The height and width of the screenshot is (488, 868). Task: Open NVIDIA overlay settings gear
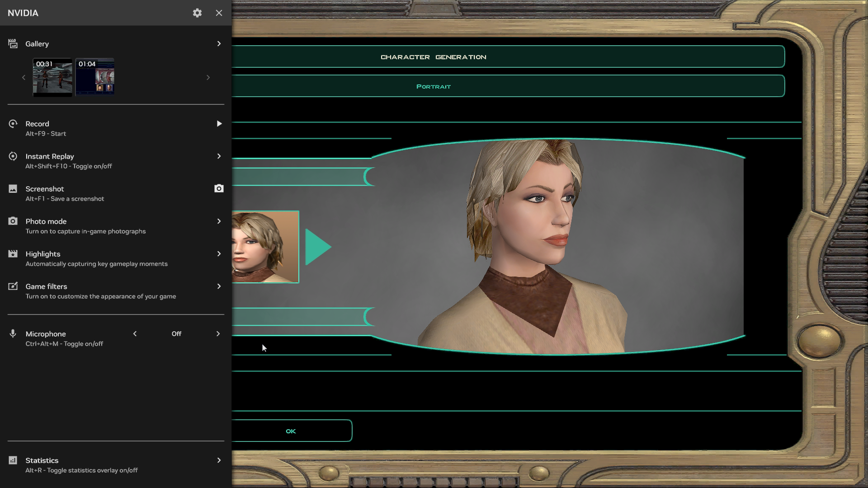(197, 13)
